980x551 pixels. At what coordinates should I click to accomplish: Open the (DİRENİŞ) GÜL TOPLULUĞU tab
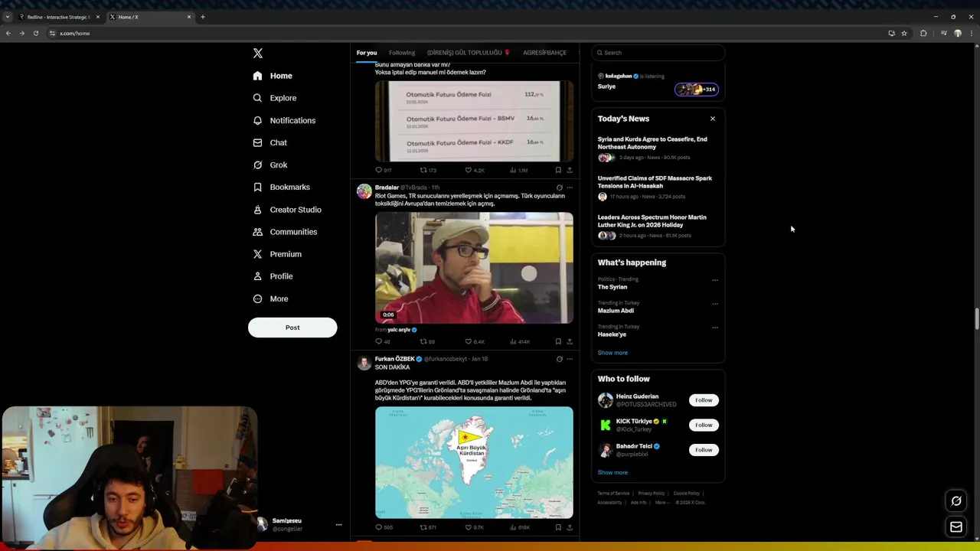[469, 53]
